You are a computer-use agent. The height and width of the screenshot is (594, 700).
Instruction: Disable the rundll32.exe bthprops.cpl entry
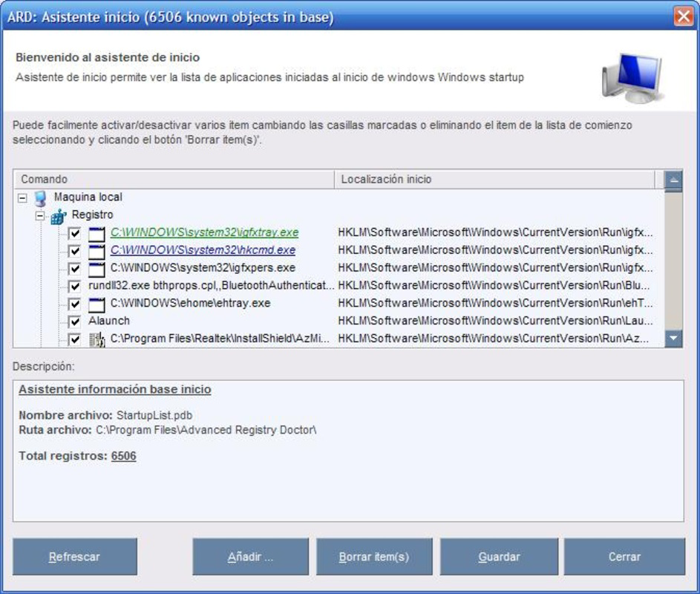coord(74,287)
